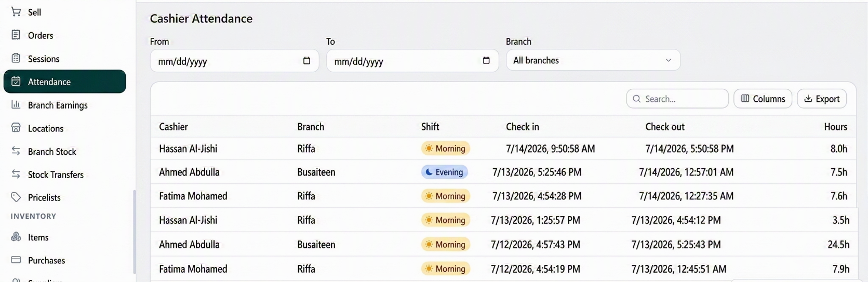
Task: Click the 24.5h hours value
Action: click(x=838, y=244)
